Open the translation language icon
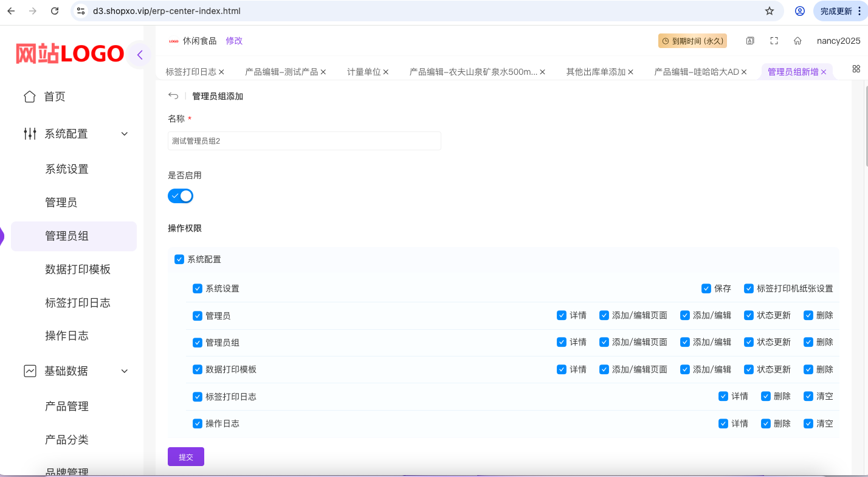 point(750,41)
